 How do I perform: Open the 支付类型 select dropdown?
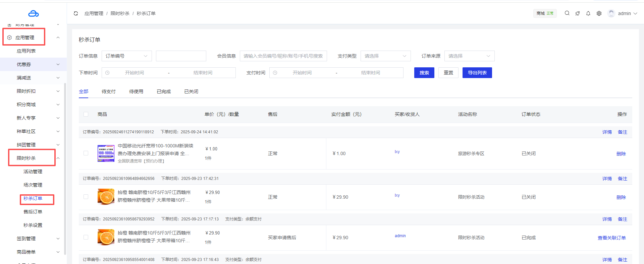[x=385, y=56]
